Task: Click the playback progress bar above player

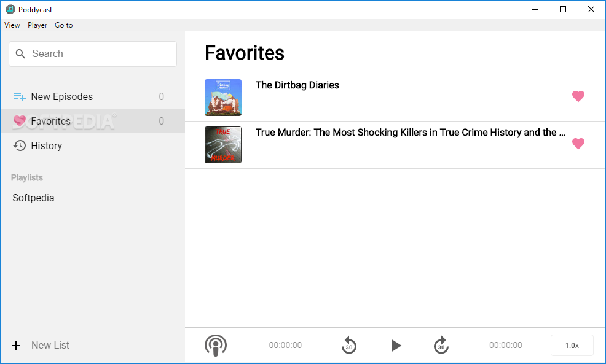Action: [395, 328]
